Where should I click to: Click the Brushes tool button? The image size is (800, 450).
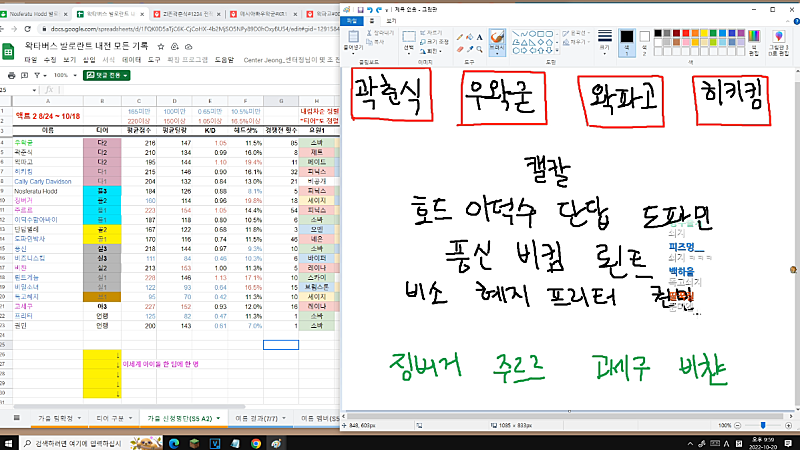[x=497, y=40]
